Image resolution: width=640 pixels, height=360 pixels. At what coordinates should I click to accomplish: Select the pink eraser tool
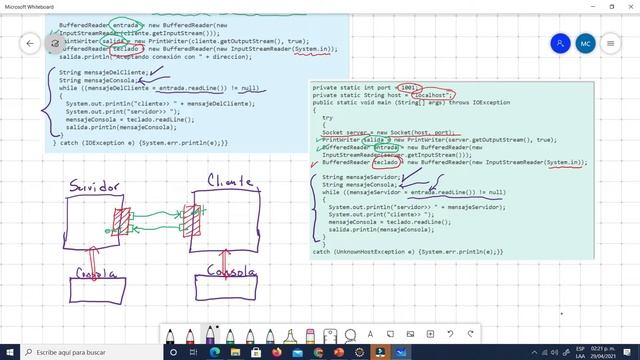[x=310, y=336]
